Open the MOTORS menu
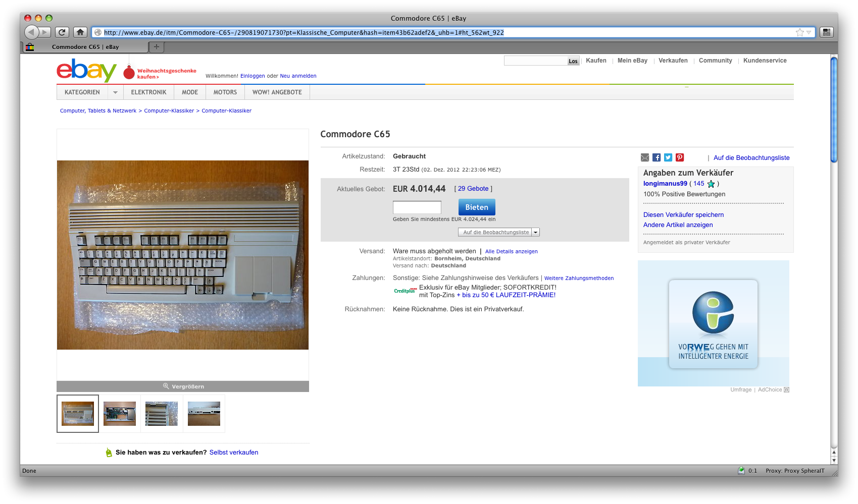 (x=225, y=92)
